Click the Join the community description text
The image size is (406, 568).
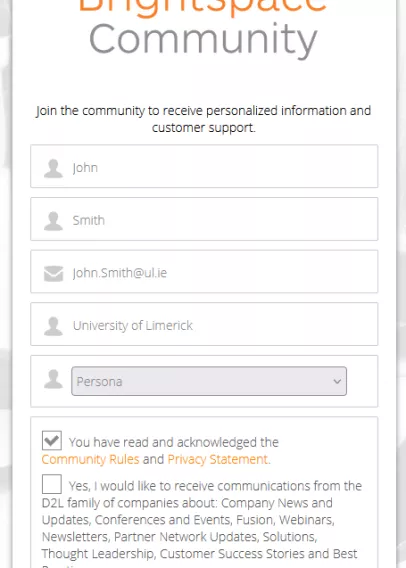204,119
